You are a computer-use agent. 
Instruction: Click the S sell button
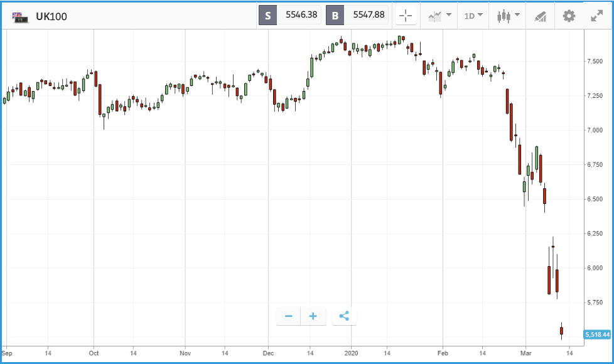268,16
